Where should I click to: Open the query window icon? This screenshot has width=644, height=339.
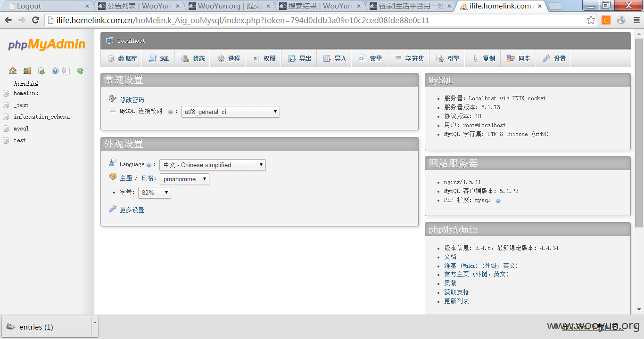click(41, 71)
